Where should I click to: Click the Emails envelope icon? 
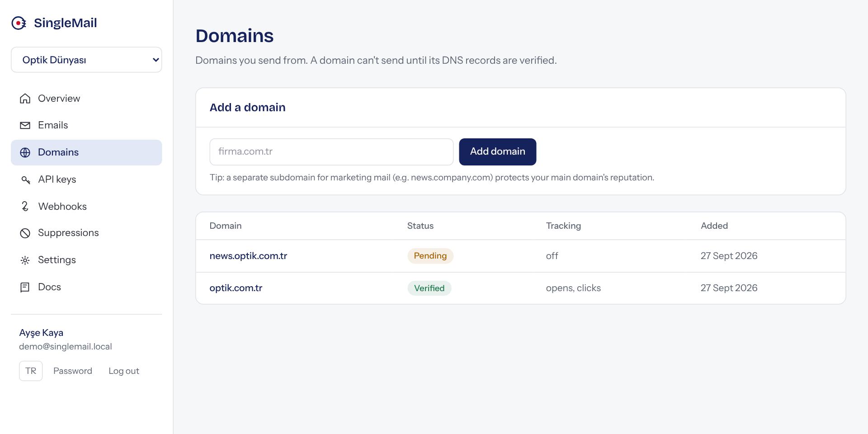[25, 125]
